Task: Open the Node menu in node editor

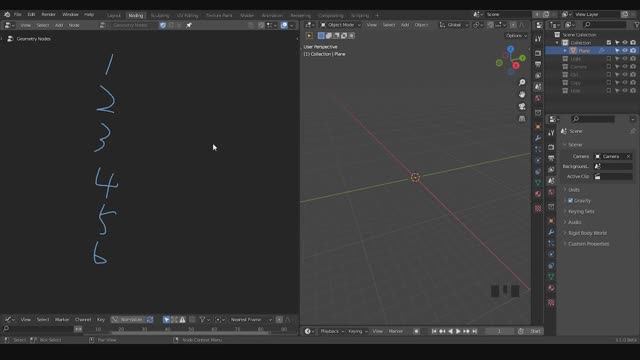Action: 74,25
